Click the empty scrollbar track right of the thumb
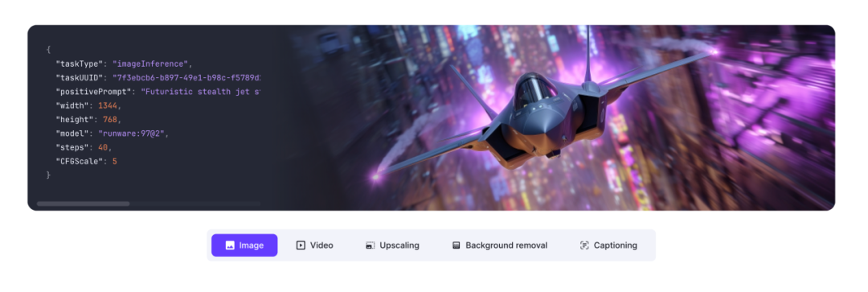Screen dimensions: 868x292 click(194, 204)
